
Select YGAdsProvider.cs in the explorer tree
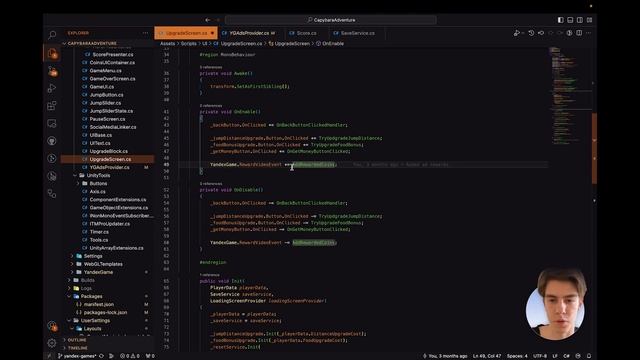109,167
